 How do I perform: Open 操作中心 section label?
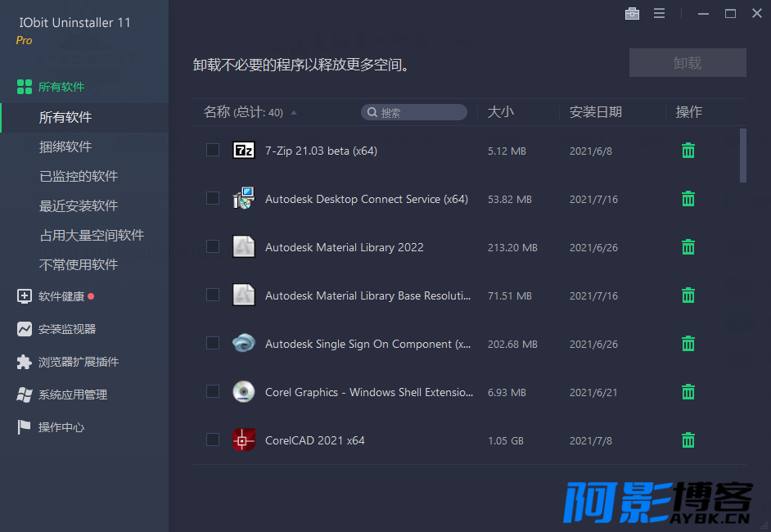pos(61,427)
